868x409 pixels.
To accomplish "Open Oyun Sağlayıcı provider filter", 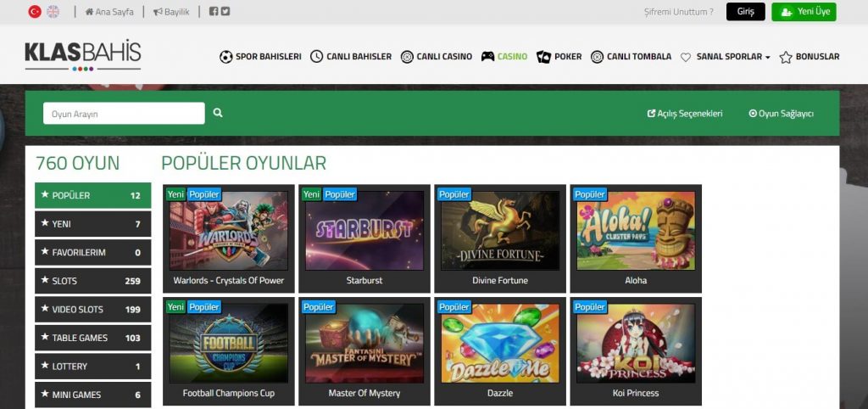I will pyautogui.click(x=781, y=114).
